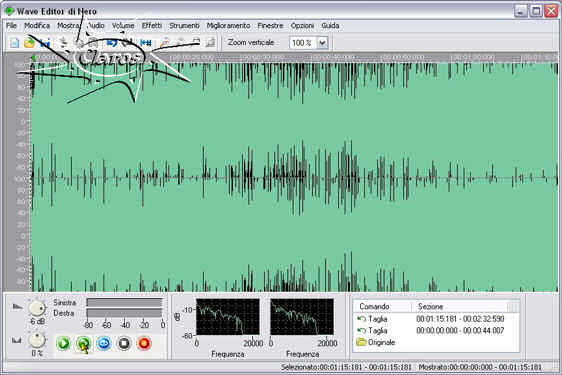
Task: Start playback with the first green play button
Action: tap(63, 343)
